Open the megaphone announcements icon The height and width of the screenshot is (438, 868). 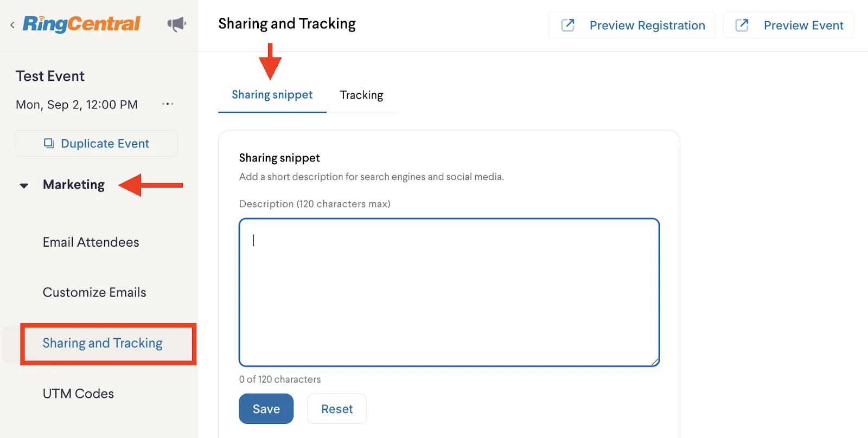pyautogui.click(x=176, y=24)
